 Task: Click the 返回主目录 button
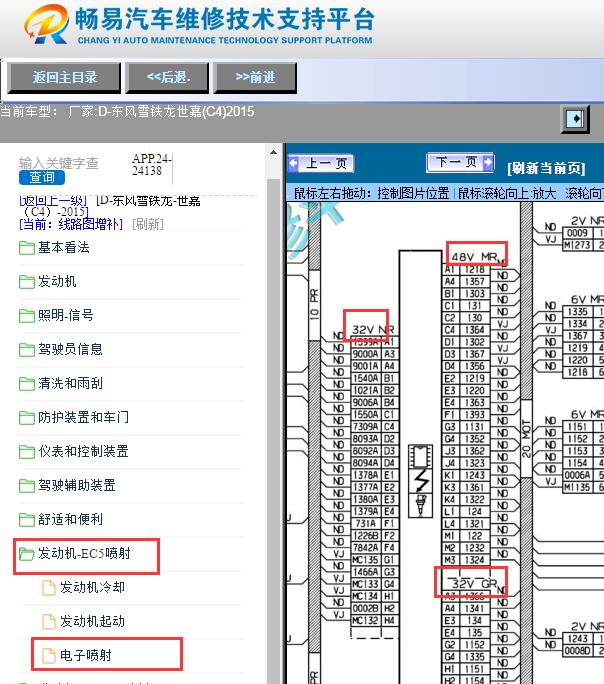coord(64,78)
